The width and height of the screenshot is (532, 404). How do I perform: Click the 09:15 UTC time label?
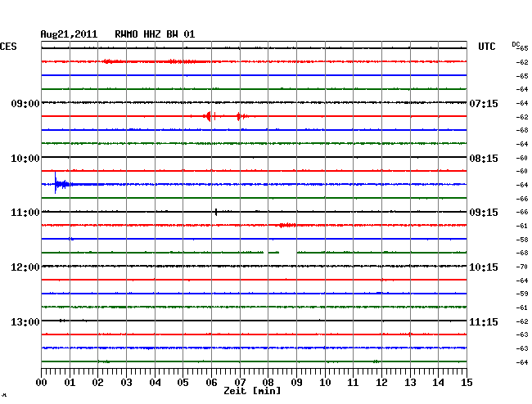click(484, 213)
